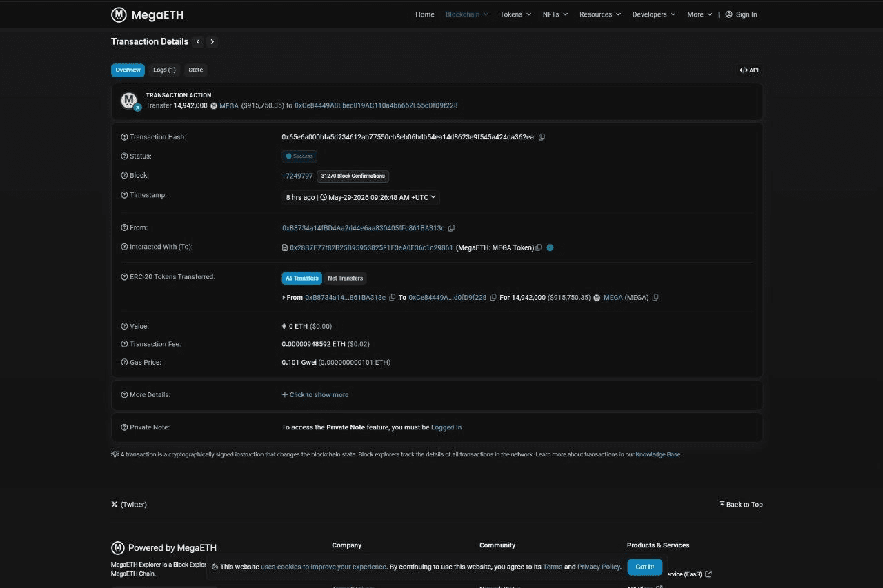Viewport: 883px width, 588px height.
Task: Open the Terms link in the cookie banner
Action: coord(553,567)
